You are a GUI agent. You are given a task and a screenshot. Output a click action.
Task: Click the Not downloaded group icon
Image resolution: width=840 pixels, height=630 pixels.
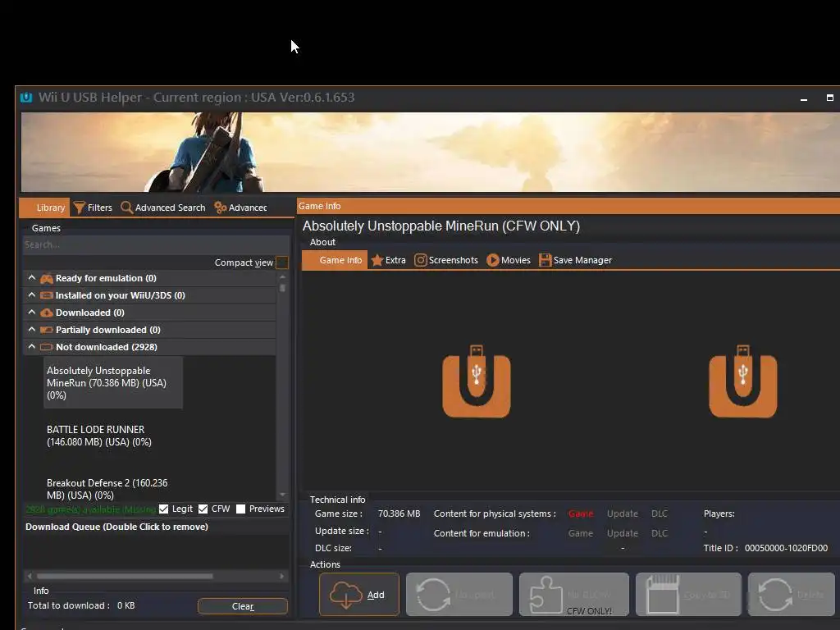(x=47, y=347)
